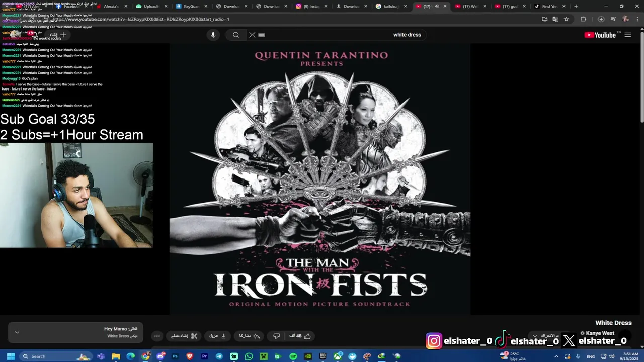This screenshot has height=362, width=644.
Task: Open the 25°C weather widget
Action: click(x=513, y=356)
